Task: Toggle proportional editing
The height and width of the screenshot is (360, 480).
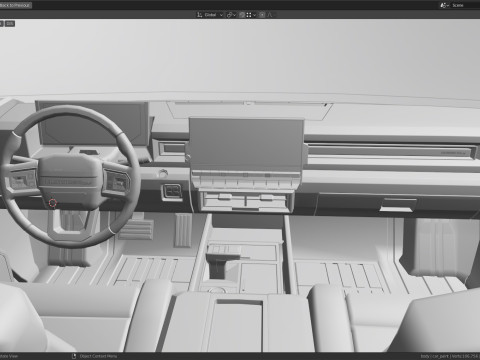Action: point(262,15)
